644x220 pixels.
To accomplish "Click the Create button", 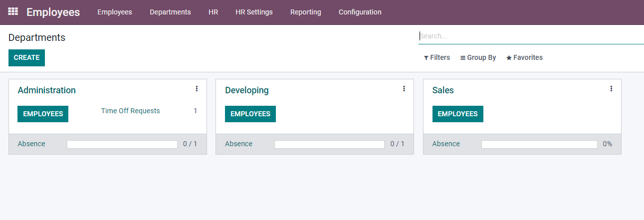I will coord(26,58).
